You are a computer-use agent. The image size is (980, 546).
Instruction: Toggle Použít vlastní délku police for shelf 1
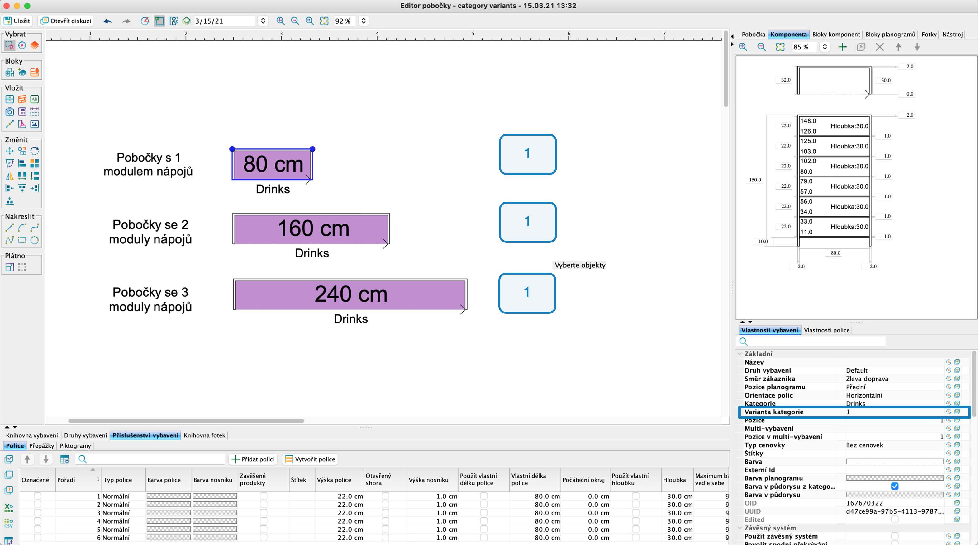click(x=483, y=496)
